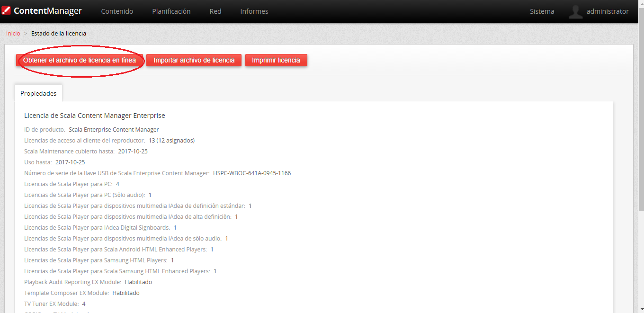Select the 'PC (Sólo audio)' license label
Viewport: 644px width, 313px height.
click(x=85, y=195)
